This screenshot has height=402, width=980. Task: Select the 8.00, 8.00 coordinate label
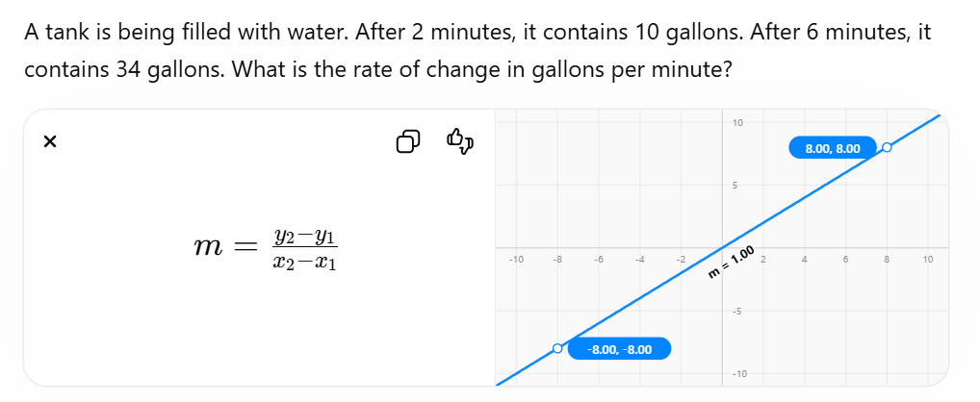[x=833, y=148]
